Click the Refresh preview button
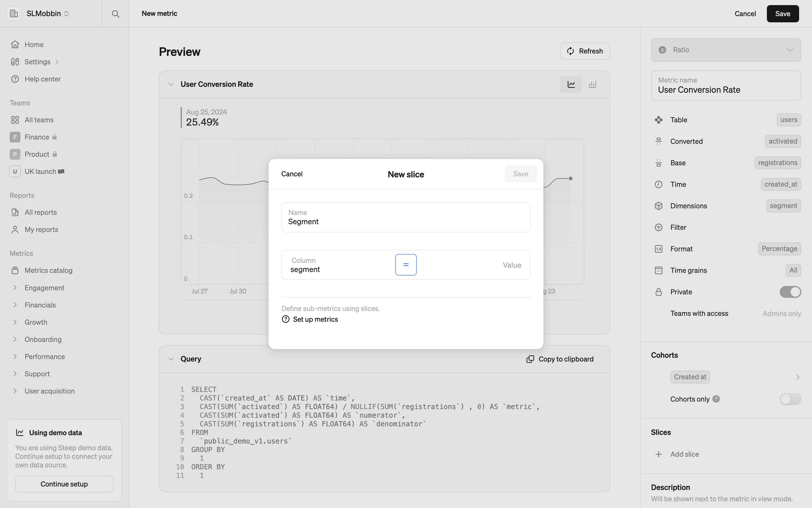The image size is (812, 508). click(x=585, y=51)
